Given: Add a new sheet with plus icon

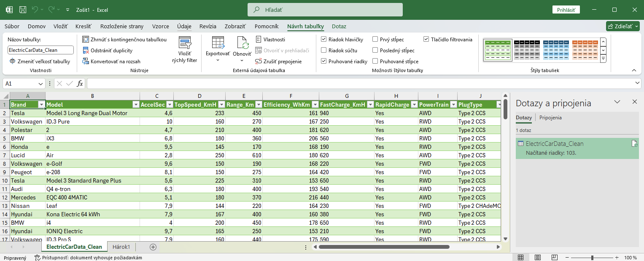Looking at the screenshot, I should [153, 247].
